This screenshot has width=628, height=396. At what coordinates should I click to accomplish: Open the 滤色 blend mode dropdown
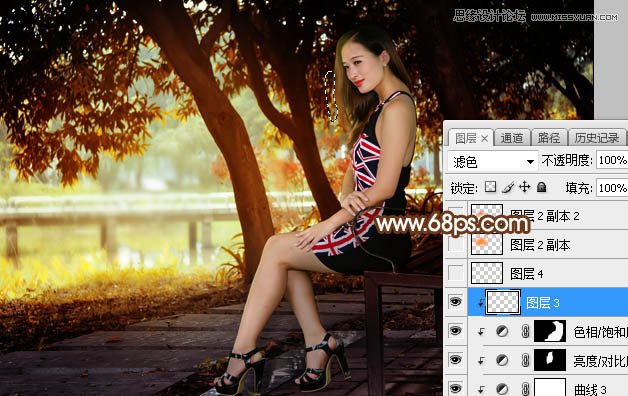tap(492, 162)
